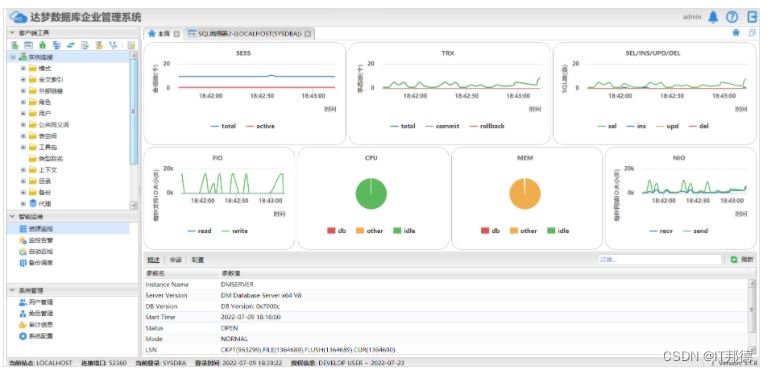Toggle upd legend in SEL/INS/UPD/DEL chart

coord(667,126)
